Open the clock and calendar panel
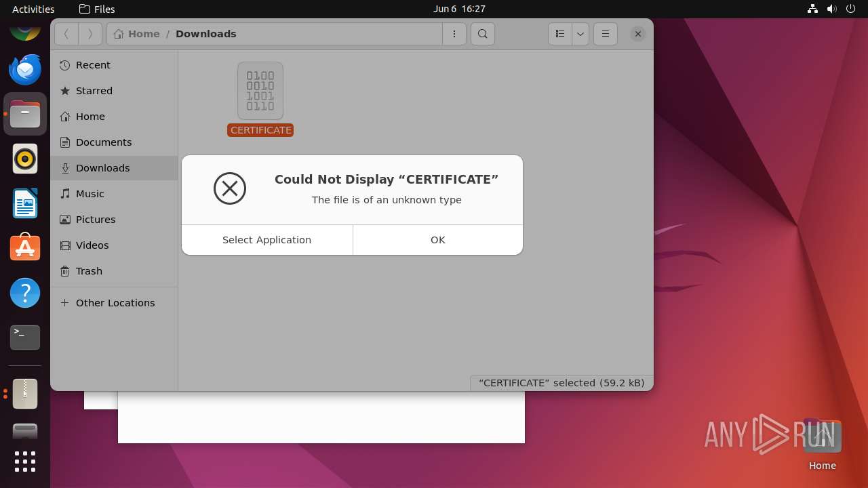 (459, 9)
